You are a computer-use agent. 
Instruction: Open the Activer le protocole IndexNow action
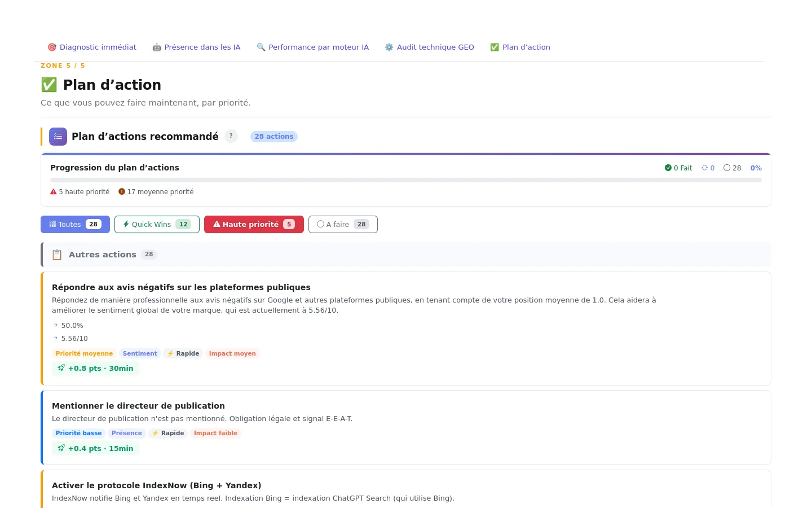(406, 489)
